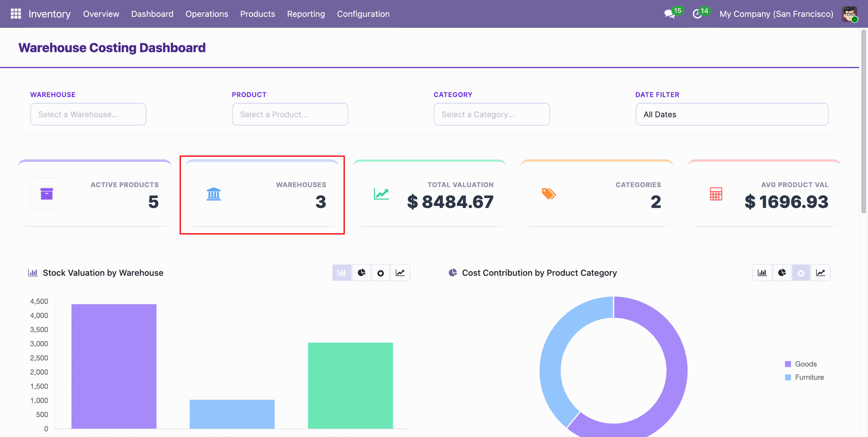
Task: Open the Products menu
Action: click(258, 14)
